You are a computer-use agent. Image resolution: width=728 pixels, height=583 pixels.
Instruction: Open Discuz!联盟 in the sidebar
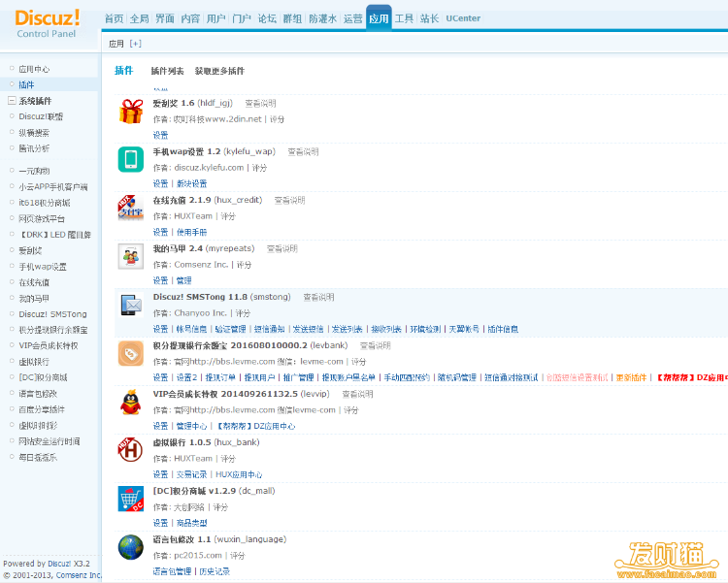tap(41, 116)
